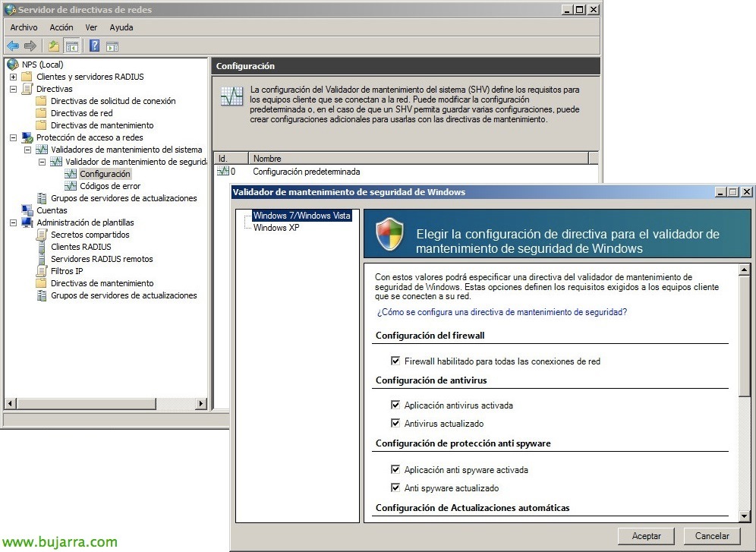
Task: Collapse Protección de acceso a redes node
Action: point(14,137)
